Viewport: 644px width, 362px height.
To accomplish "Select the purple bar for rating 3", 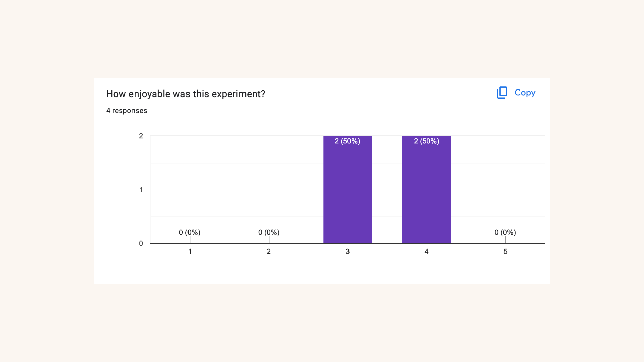I will 347,194.
